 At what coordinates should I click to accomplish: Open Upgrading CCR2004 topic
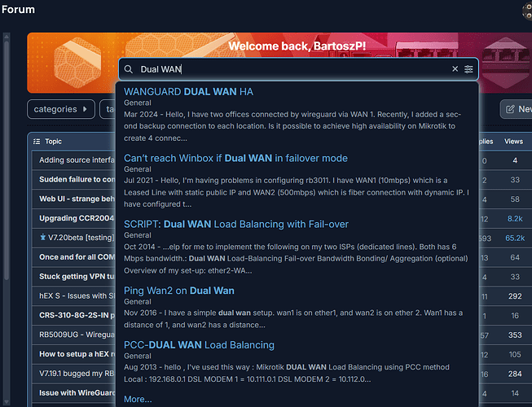coord(77,218)
